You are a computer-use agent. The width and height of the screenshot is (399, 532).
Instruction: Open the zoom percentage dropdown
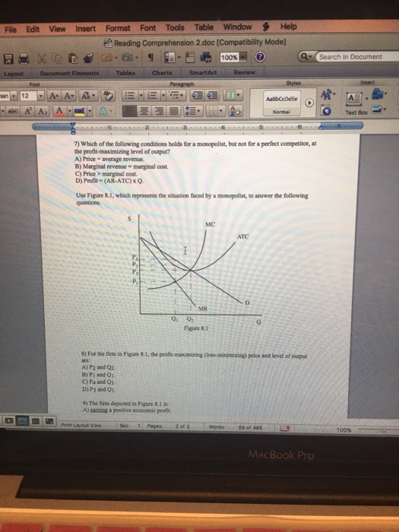coord(242,57)
